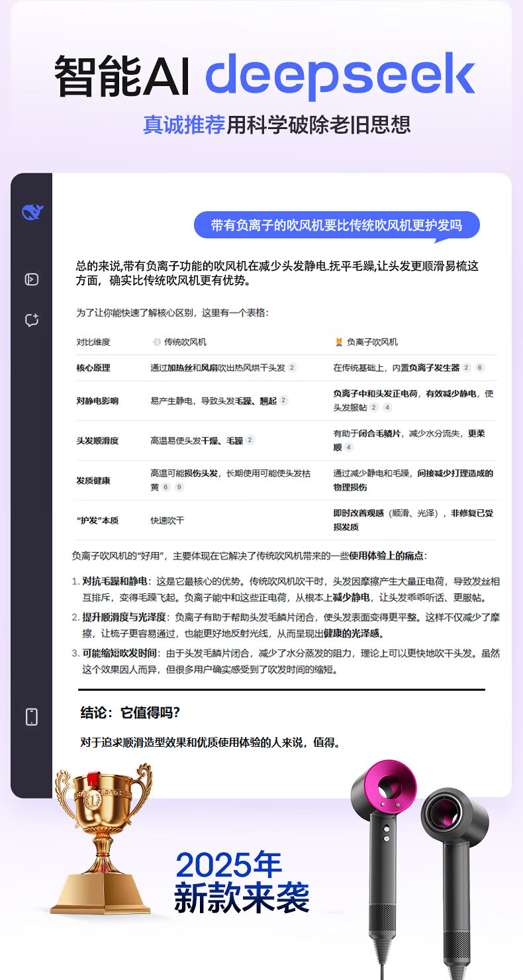This screenshot has width=523, height=980.
Task: Open citation 6 after 负离子发生器
Action: (480, 367)
